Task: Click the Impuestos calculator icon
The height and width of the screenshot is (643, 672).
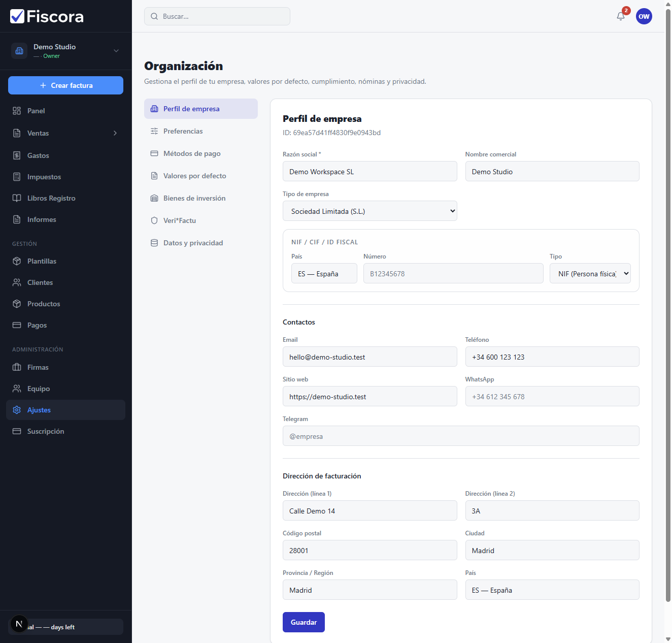Action: pos(17,177)
